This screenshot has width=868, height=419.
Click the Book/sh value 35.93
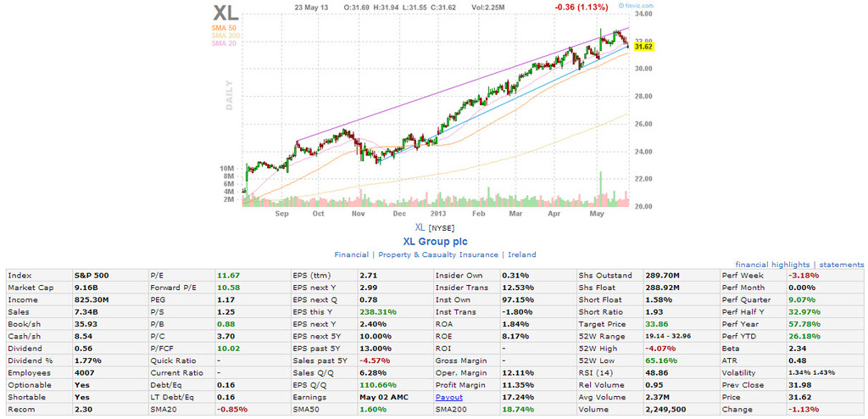tap(84, 324)
